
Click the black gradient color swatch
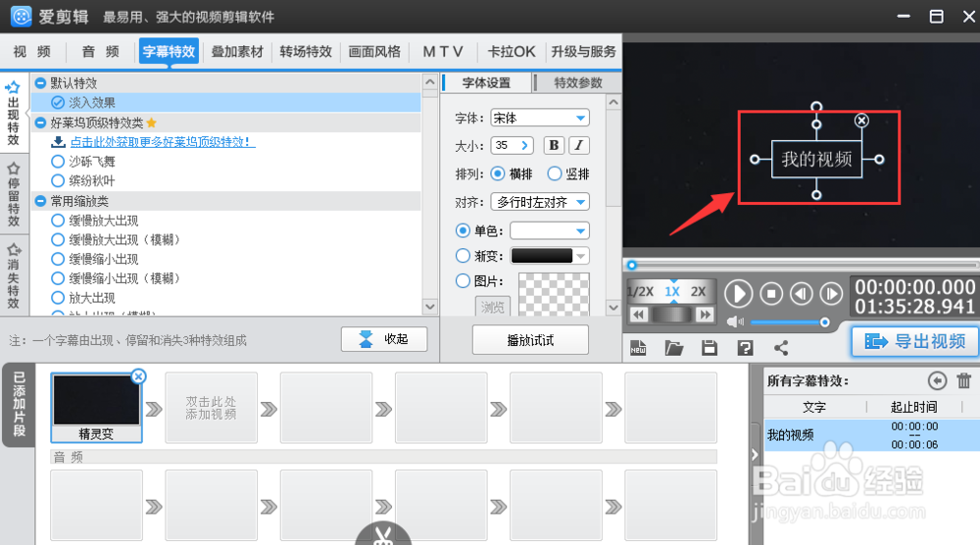coord(542,256)
